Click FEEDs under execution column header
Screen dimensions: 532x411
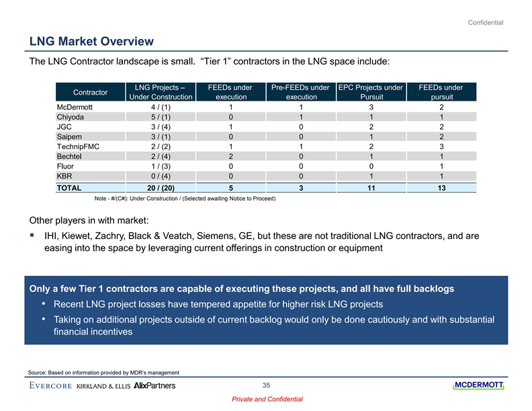(x=230, y=92)
